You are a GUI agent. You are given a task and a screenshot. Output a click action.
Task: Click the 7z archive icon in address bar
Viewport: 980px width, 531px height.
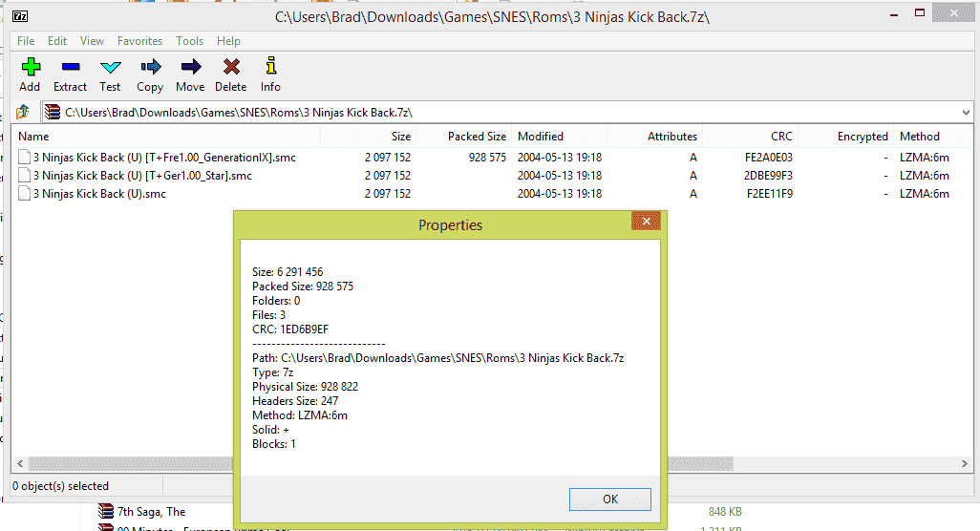[x=53, y=112]
